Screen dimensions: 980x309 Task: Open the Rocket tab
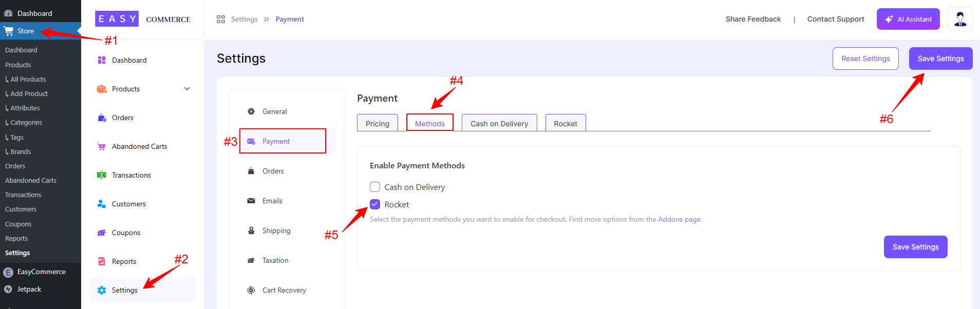566,123
